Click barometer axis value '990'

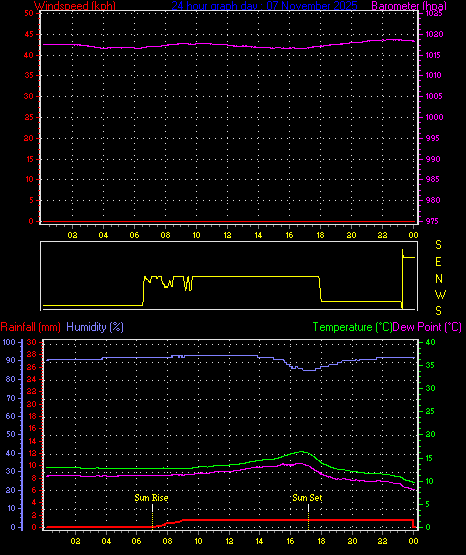pos(433,159)
